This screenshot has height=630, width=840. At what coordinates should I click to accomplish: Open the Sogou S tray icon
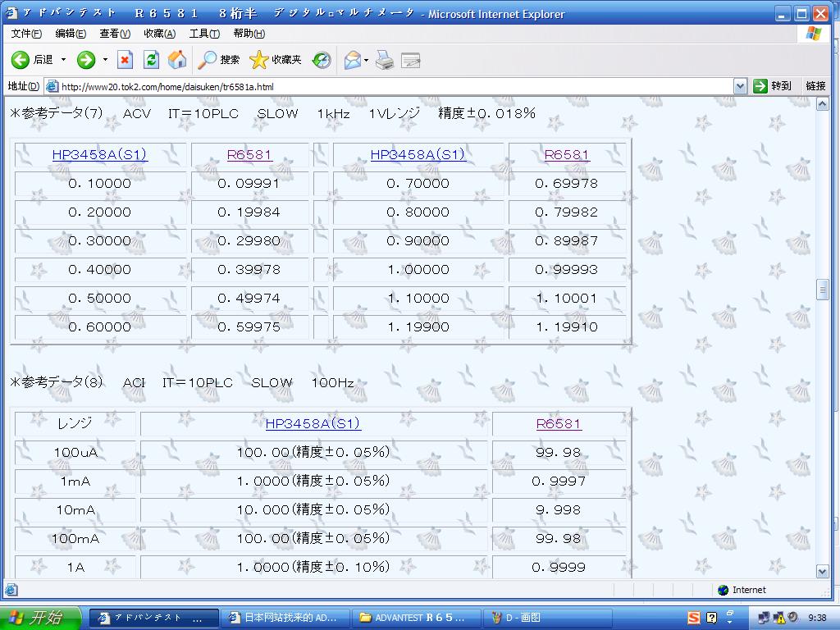pyautogui.click(x=694, y=618)
